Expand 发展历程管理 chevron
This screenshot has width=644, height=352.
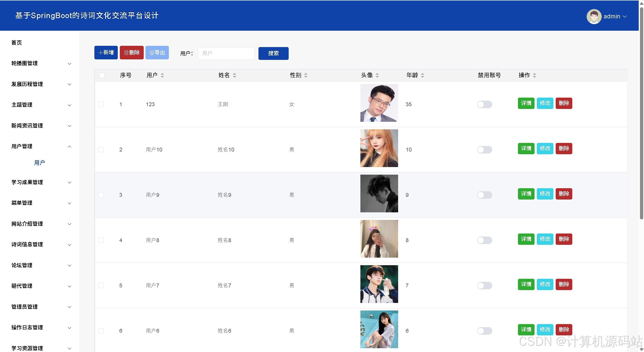point(69,84)
